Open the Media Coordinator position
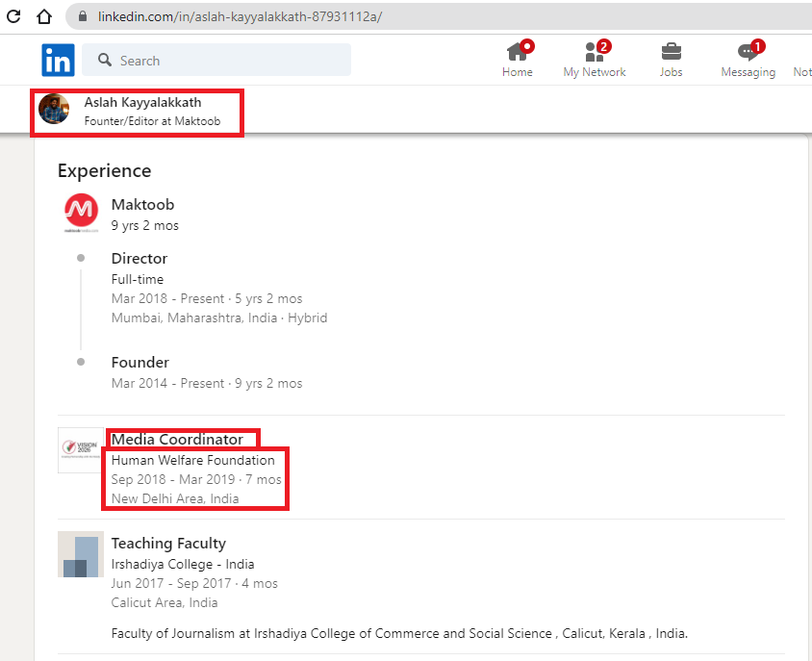The width and height of the screenshot is (812, 661). [x=177, y=440]
